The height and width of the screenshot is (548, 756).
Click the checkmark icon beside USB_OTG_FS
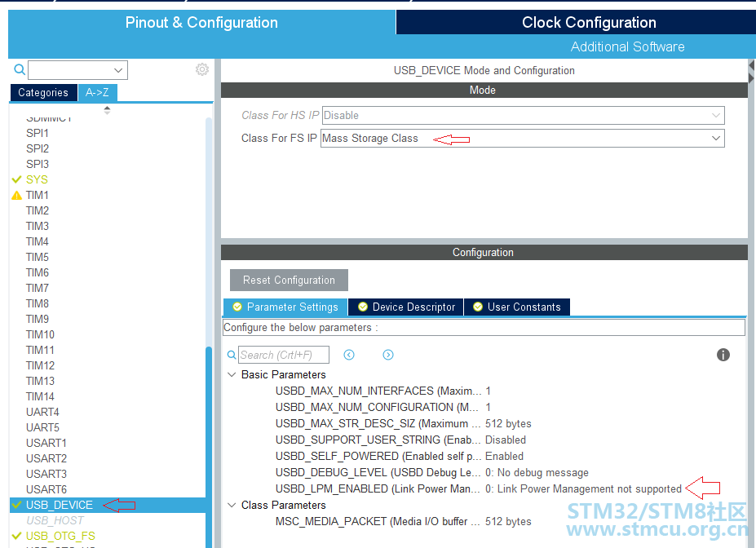point(17,536)
